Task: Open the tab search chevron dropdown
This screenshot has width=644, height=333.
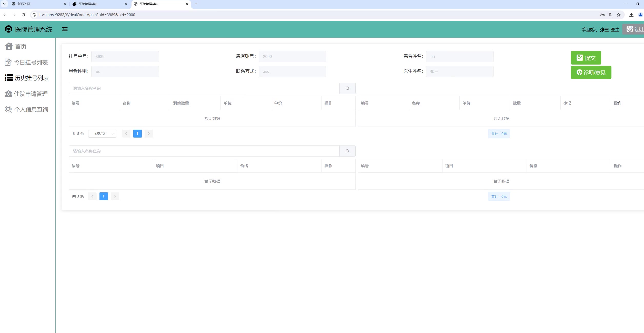Action: pos(4,4)
